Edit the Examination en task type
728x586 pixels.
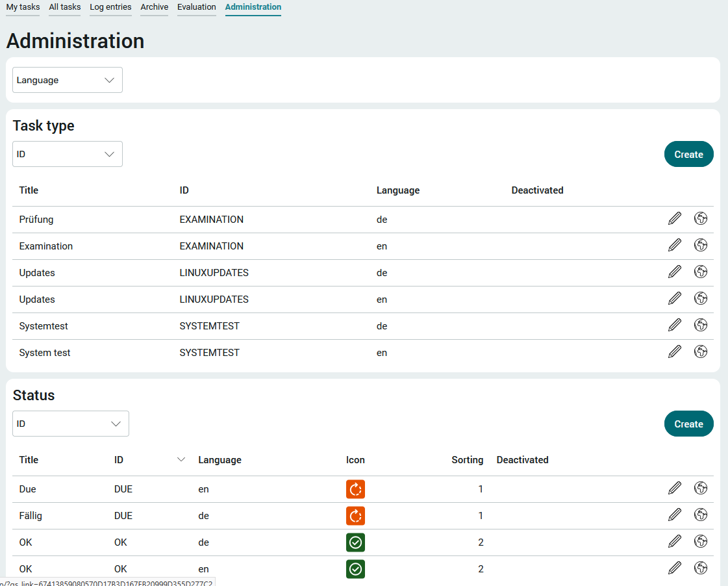coord(675,245)
